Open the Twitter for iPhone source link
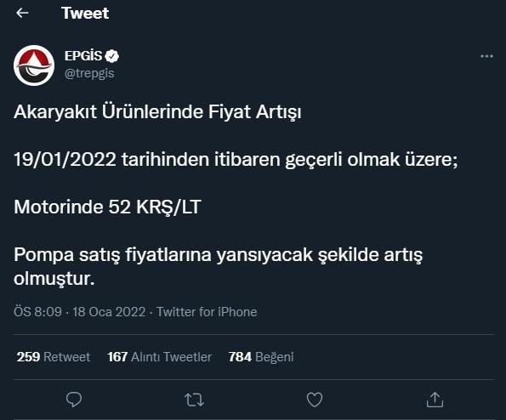The image size is (506, 420). 207,312
